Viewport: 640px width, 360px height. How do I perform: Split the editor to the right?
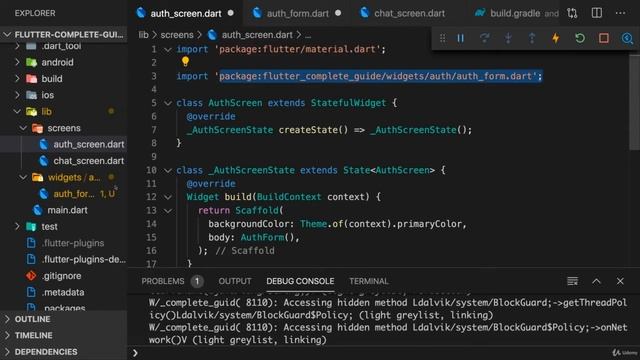pyautogui.click(x=596, y=13)
